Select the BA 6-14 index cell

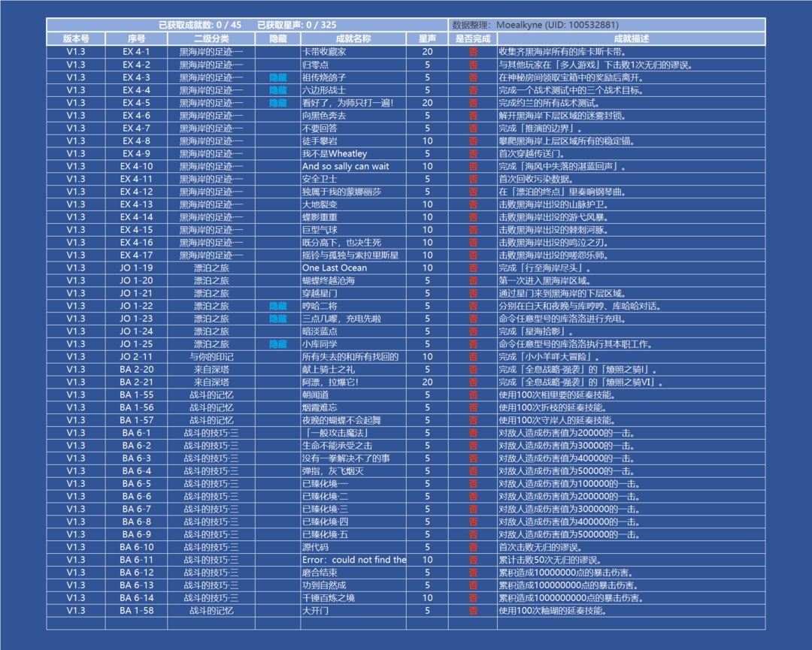(x=136, y=597)
